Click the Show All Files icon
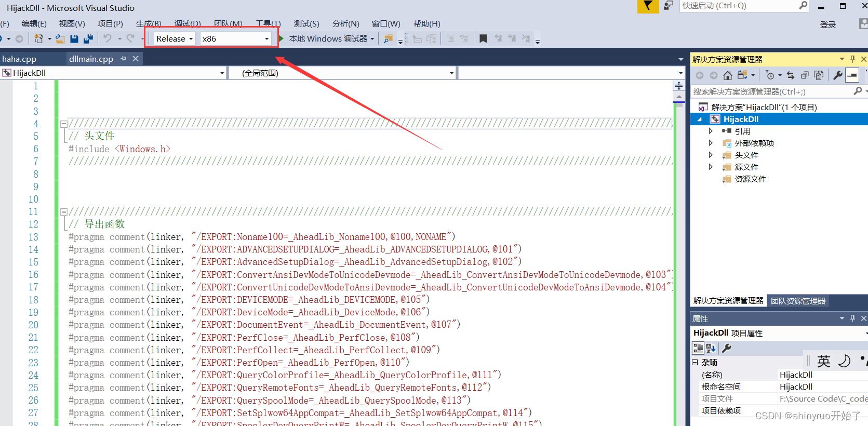Viewport: 868px width, 426px height. tap(819, 75)
